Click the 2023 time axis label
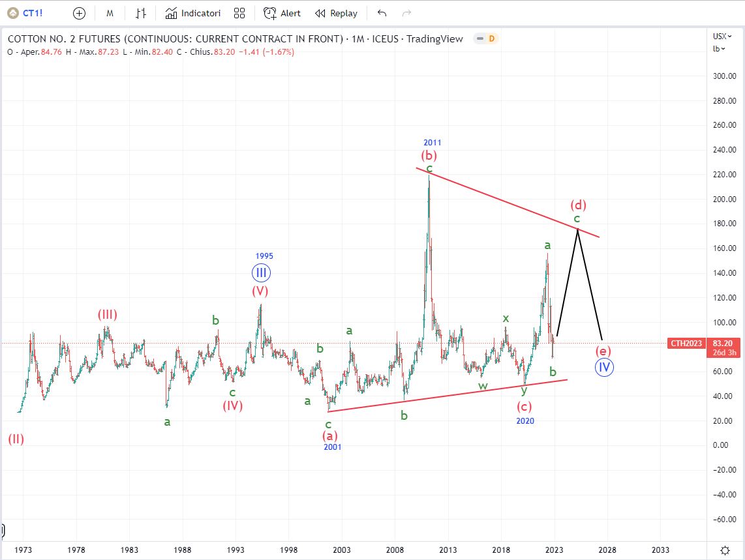Screen dimensions: 745x560 click(554, 550)
